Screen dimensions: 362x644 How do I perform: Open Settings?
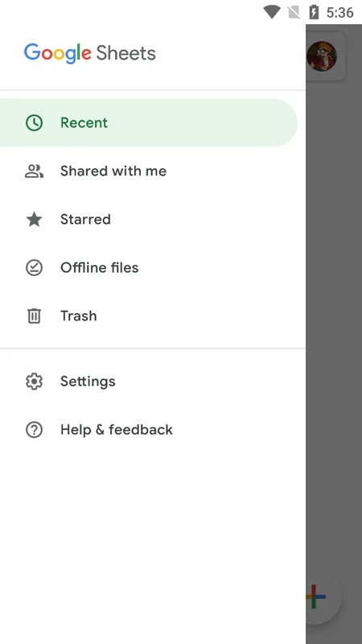coord(153,381)
